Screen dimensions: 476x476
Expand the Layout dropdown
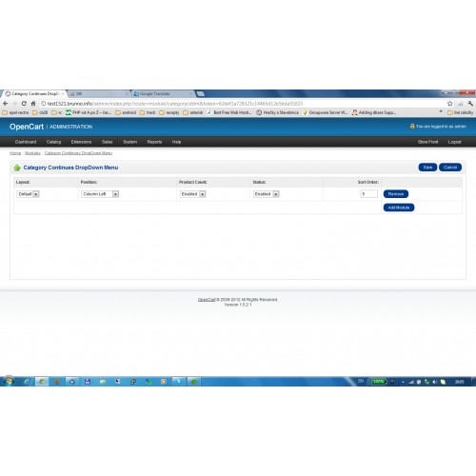click(28, 194)
